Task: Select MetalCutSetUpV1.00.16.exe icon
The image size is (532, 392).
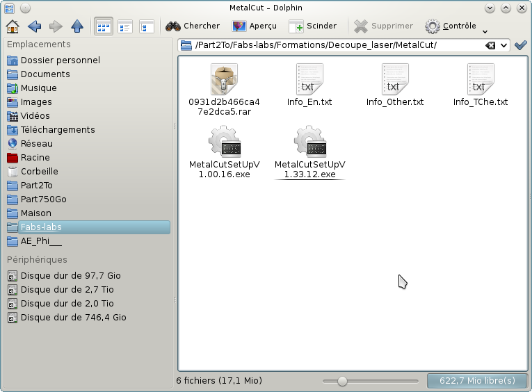Action: pyautogui.click(x=224, y=142)
